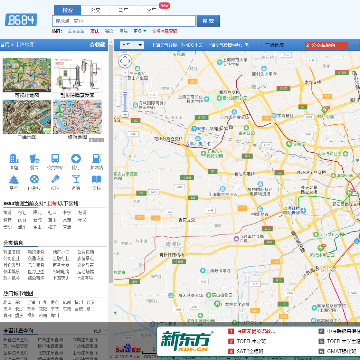Pan the map left with the compass arrow
Image resolution: width=360 pixels, height=360 pixels.
pyautogui.click(x=121, y=61)
